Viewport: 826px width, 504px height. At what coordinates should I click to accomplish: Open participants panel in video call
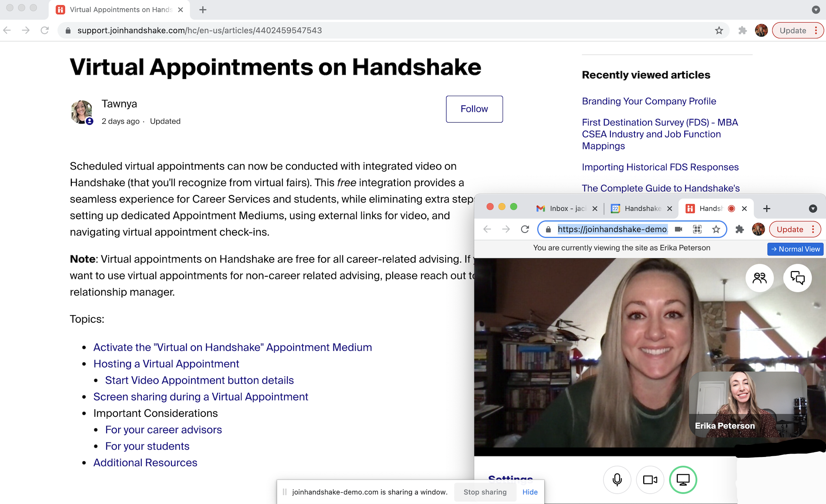click(760, 278)
